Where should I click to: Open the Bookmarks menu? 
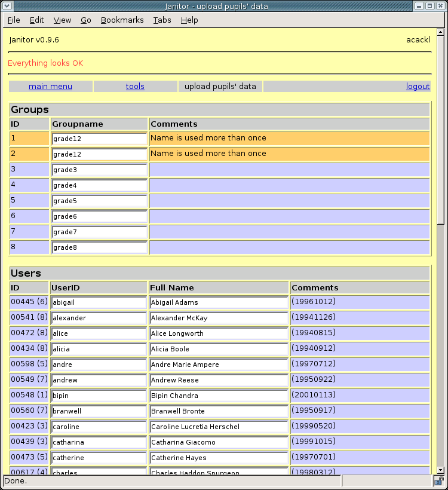122,20
